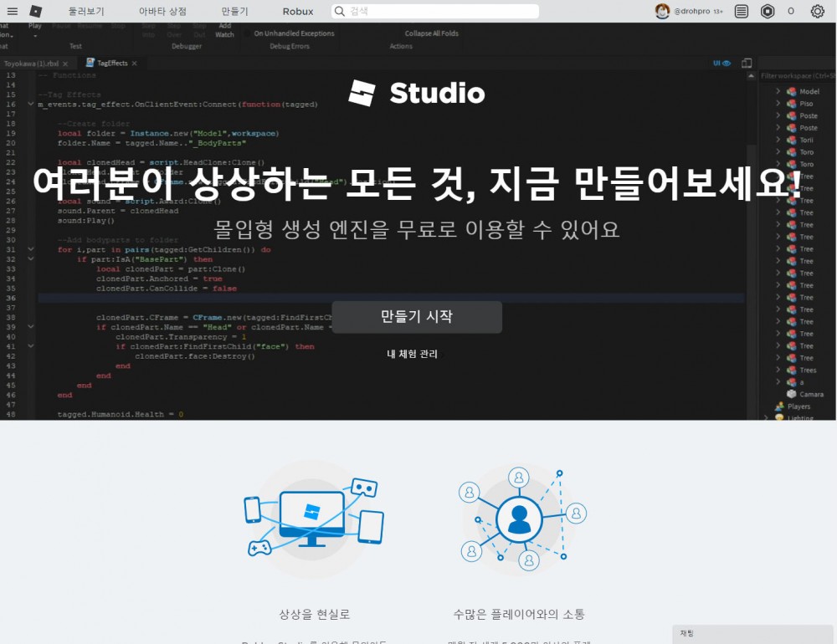The image size is (837, 644).
Task: Open the notifications stream icon
Action: (742, 11)
